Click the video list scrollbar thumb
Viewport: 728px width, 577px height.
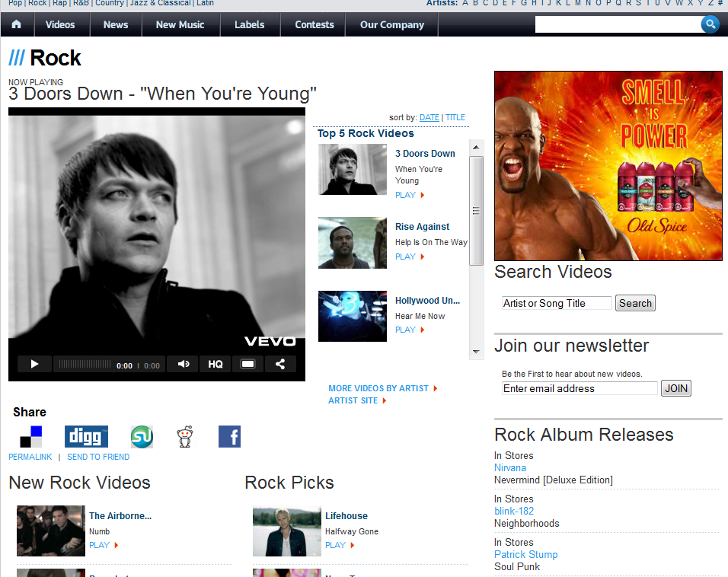(476, 211)
